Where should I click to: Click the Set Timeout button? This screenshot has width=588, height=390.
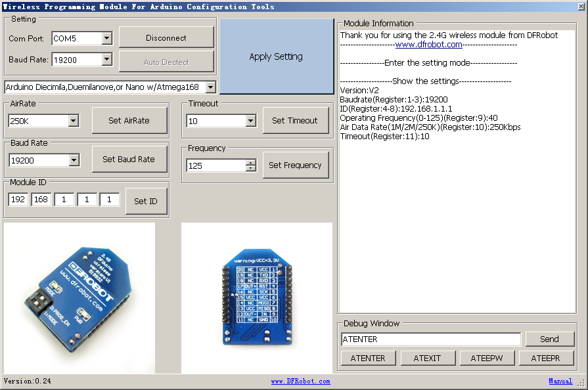coord(296,120)
